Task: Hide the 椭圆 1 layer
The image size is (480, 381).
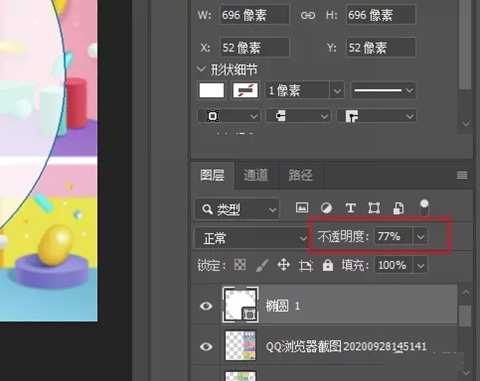Action: [x=206, y=306]
